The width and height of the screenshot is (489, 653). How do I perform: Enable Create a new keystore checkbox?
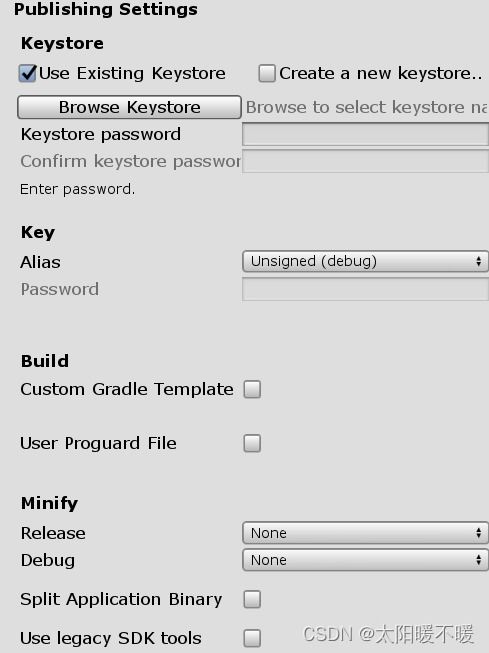267,74
